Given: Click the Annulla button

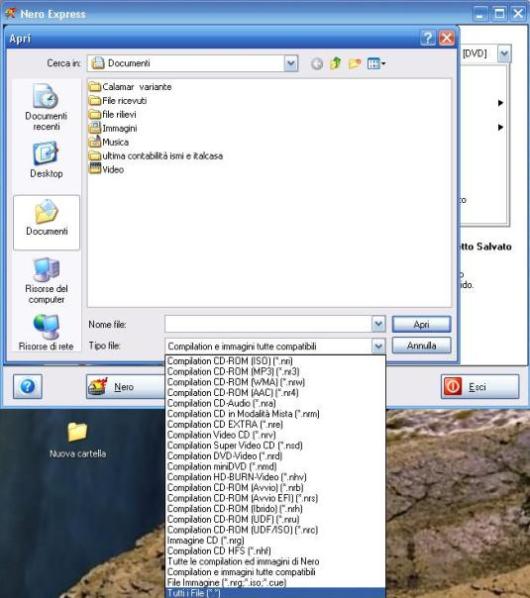Looking at the screenshot, I should point(421,346).
